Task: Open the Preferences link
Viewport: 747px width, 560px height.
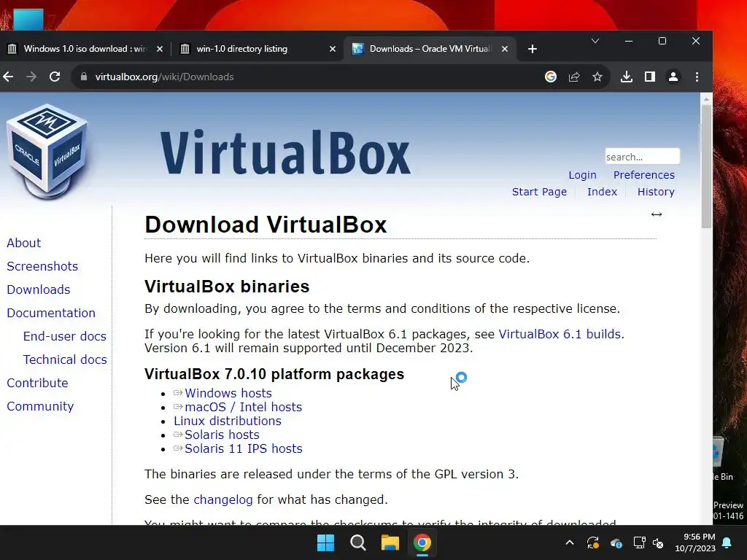Action: [x=643, y=175]
